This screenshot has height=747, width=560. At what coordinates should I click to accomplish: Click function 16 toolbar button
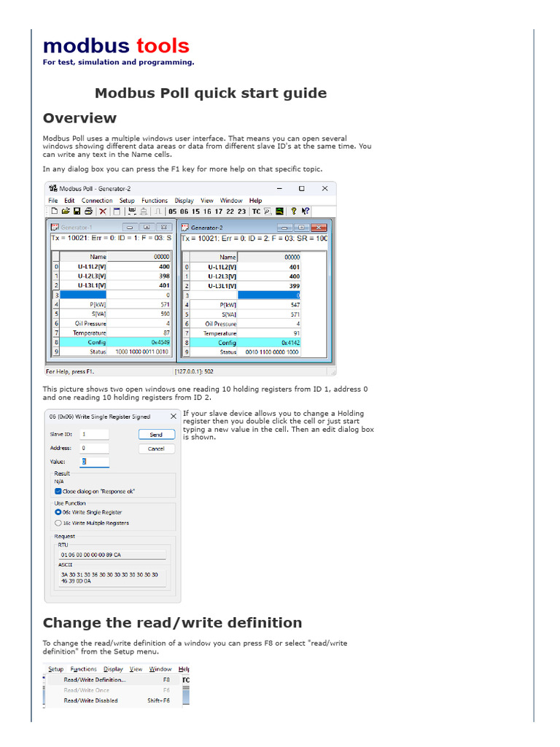[x=207, y=212]
